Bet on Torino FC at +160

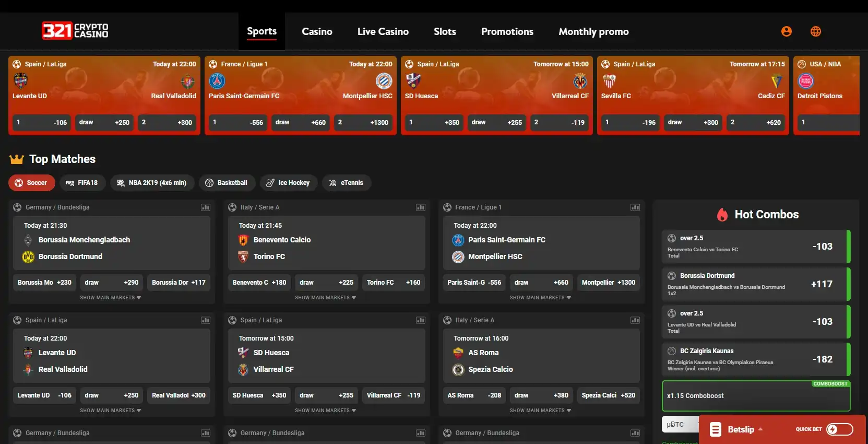pos(393,283)
